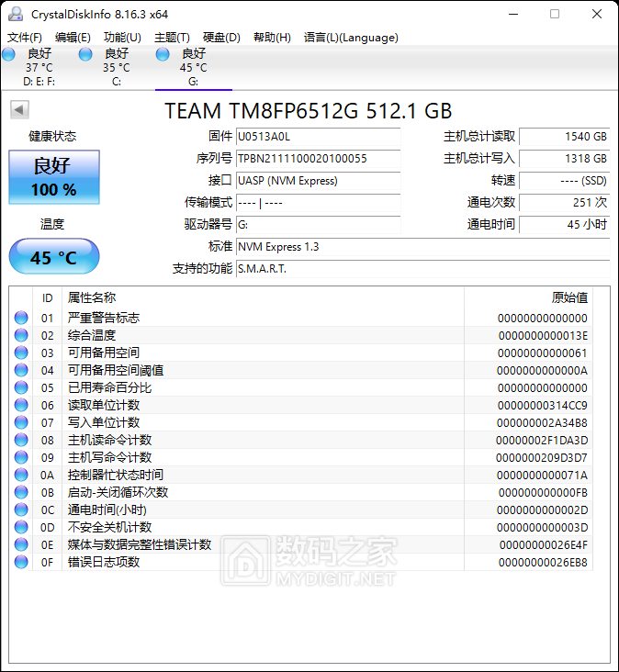The width and height of the screenshot is (619, 672).
Task: Open the 功能(U) menu
Action: click(x=122, y=38)
